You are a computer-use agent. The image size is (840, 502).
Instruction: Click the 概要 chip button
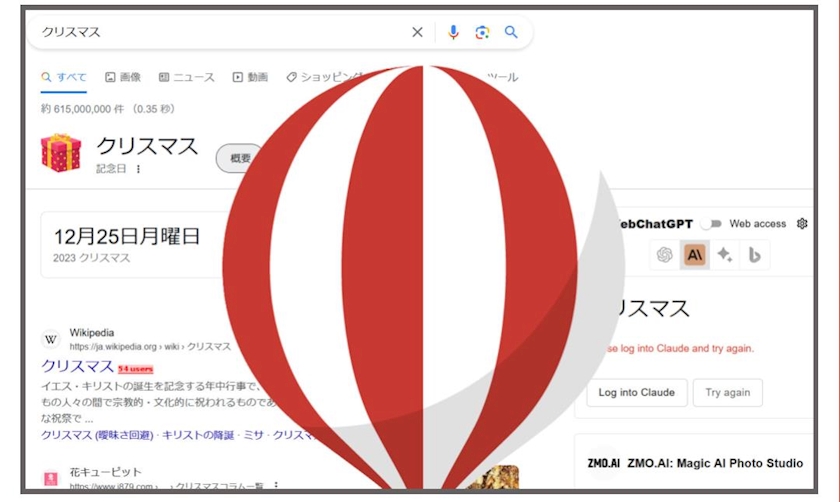240,158
